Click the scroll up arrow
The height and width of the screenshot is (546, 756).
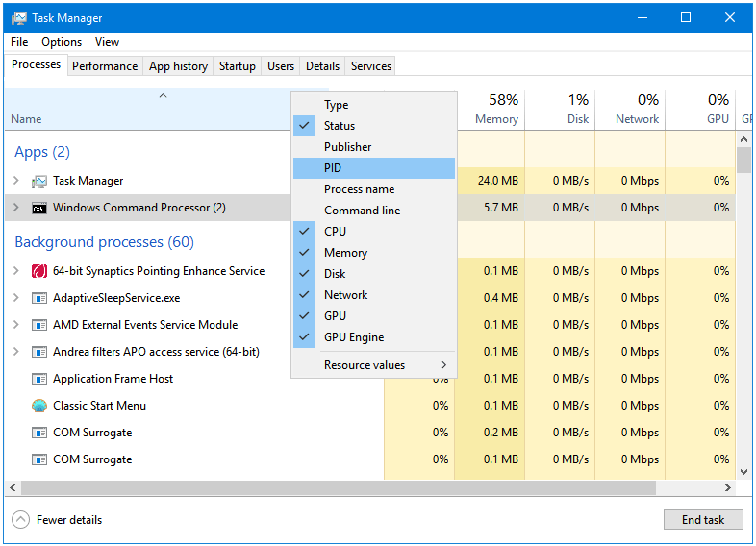point(743,139)
